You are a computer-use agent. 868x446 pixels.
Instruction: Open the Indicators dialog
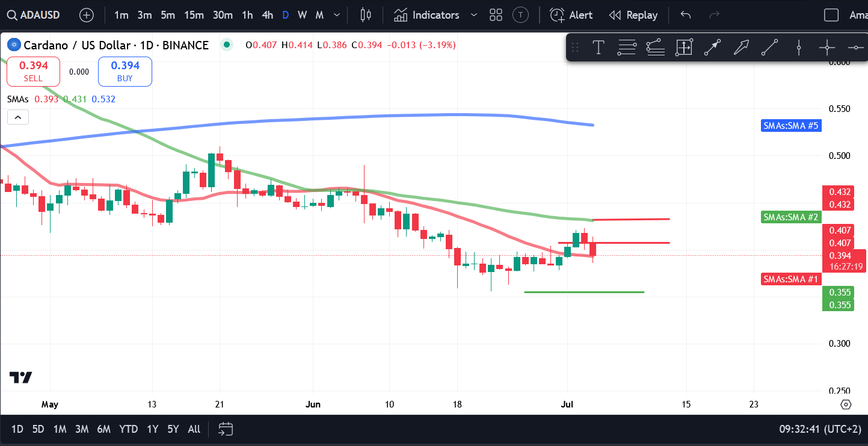(x=427, y=15)
